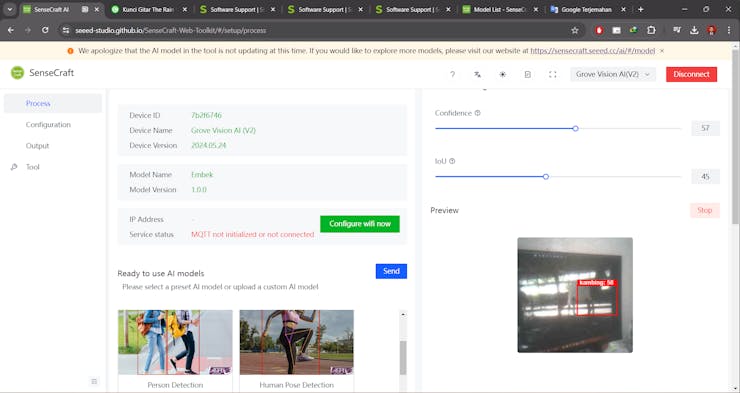Click the IoU slider handle
The height and width of the screenshot is (393, 740).
(x=546, y=176)
